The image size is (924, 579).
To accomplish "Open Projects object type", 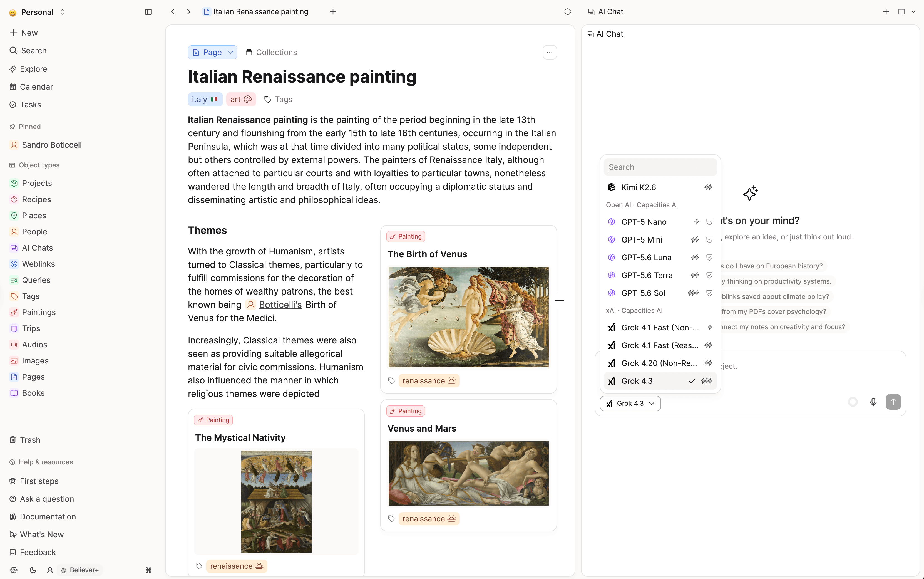I will click(37, 184).
